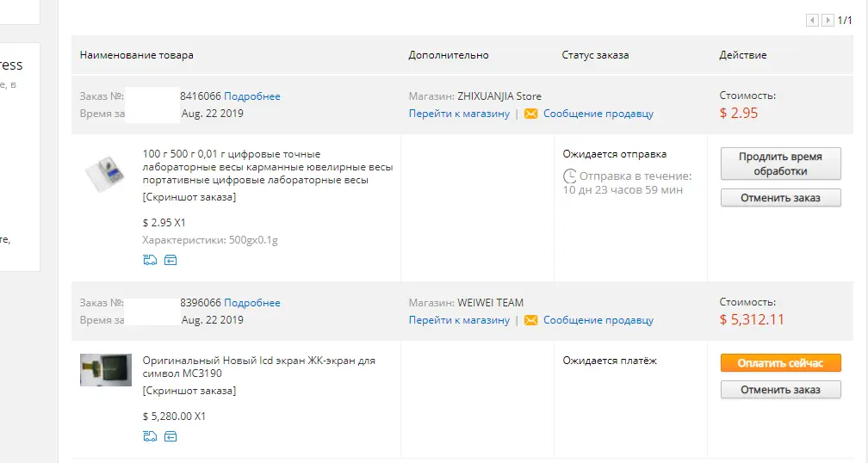Open Скриншот заказа for LCD screen order
The image size is (868, 463).
pyautogui.click(x=189, y=391)
